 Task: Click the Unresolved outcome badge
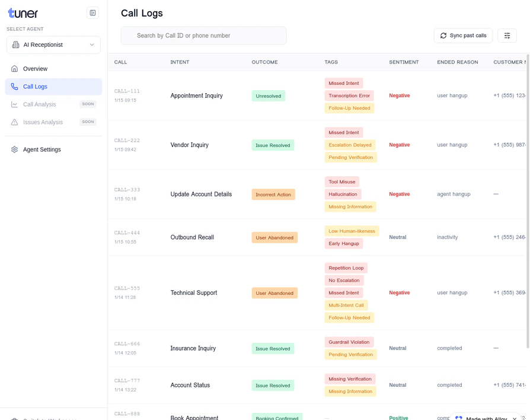[x=269, y=96]
